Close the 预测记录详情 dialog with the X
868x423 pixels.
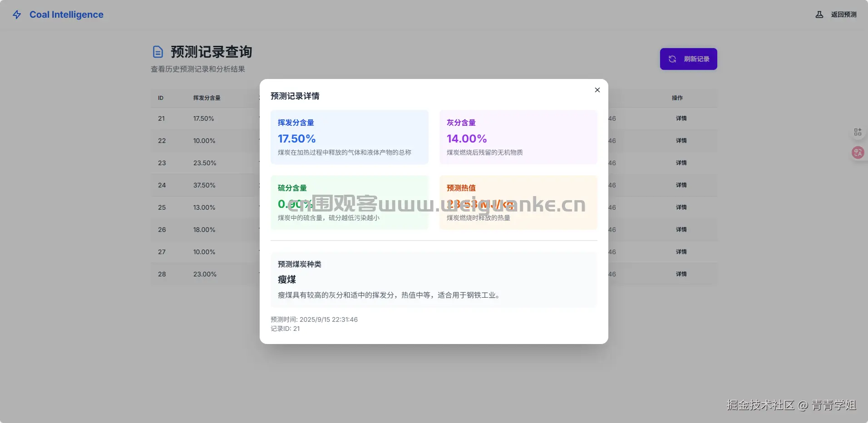click(x=597, y=90)
